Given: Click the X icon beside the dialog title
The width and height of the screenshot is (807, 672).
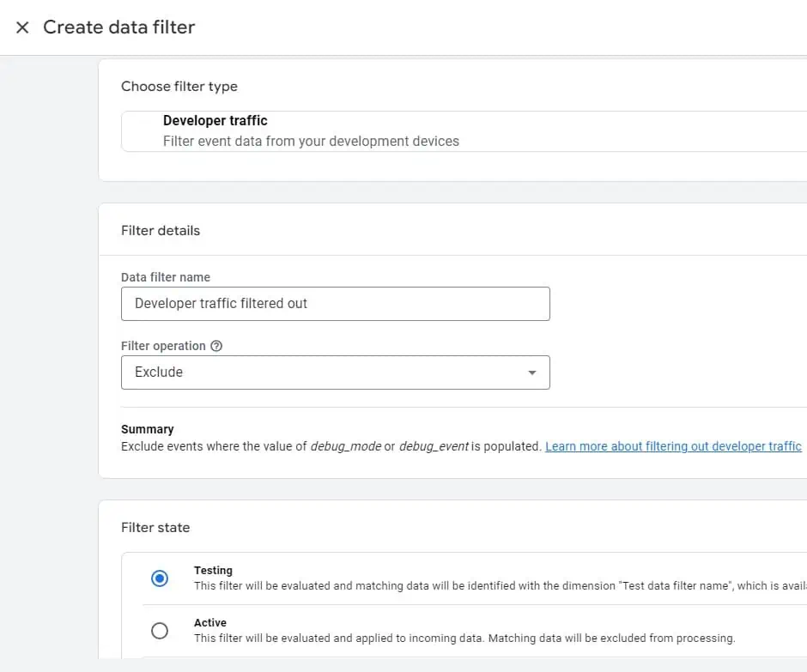Looking at the screenshot, I should (21, 27).
